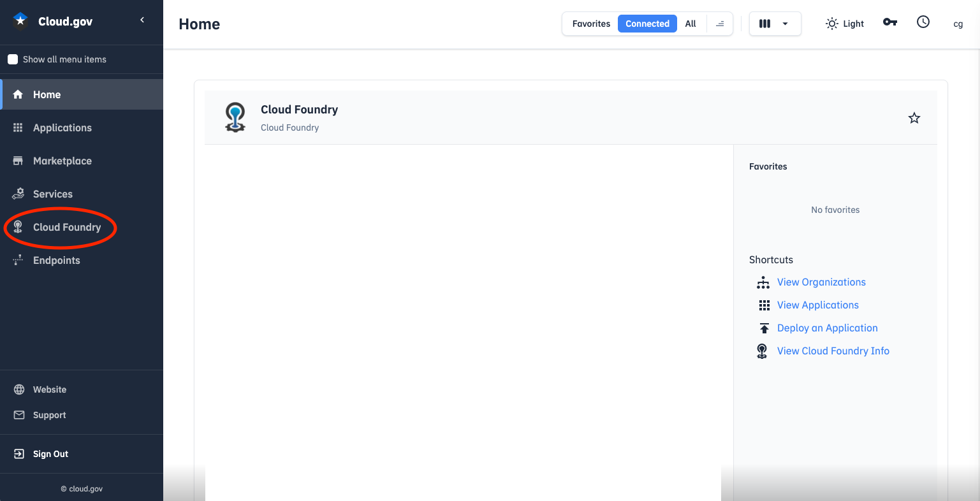Click the Deploy an Application shortcut
980x501 pixels.
tap(828, 328)
